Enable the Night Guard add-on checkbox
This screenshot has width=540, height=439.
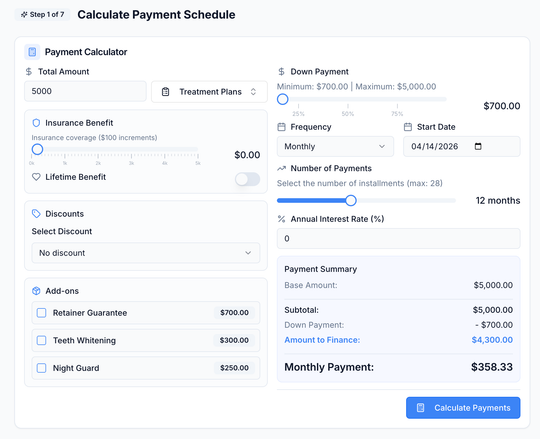(x=42, y=368)
